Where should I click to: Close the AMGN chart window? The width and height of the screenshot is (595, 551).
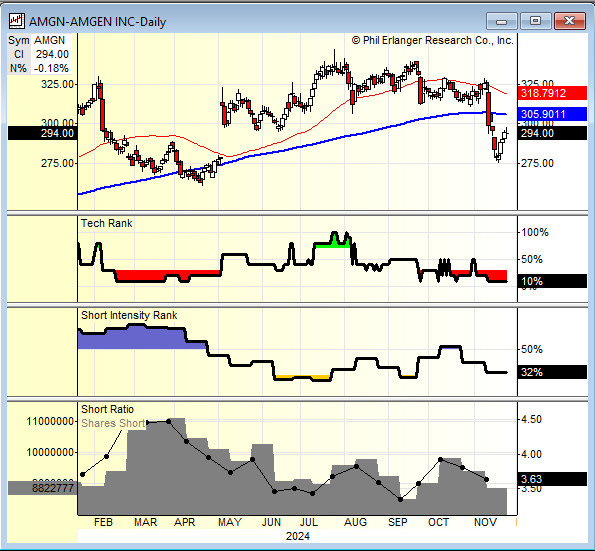569,21
